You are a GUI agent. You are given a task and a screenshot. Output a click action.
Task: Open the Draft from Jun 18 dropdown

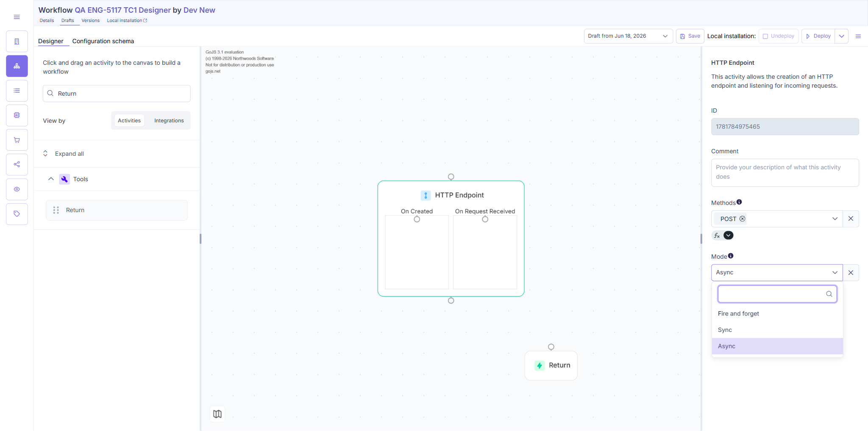(628, 36)
